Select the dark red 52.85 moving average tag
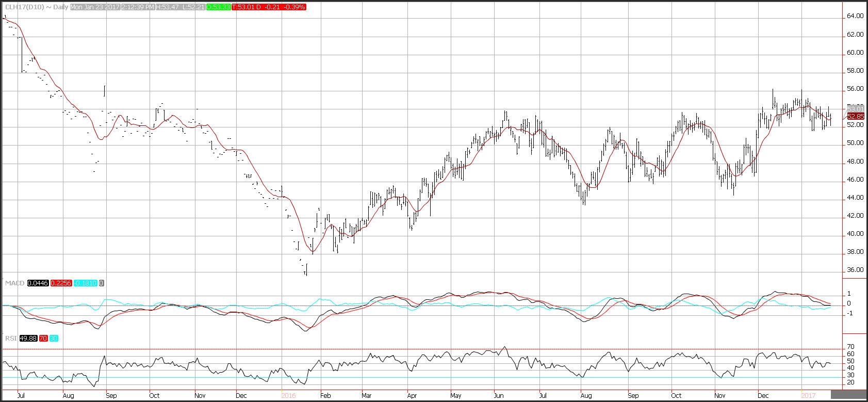The width and height of the screenshot is (868, 402). click(856, 117)
